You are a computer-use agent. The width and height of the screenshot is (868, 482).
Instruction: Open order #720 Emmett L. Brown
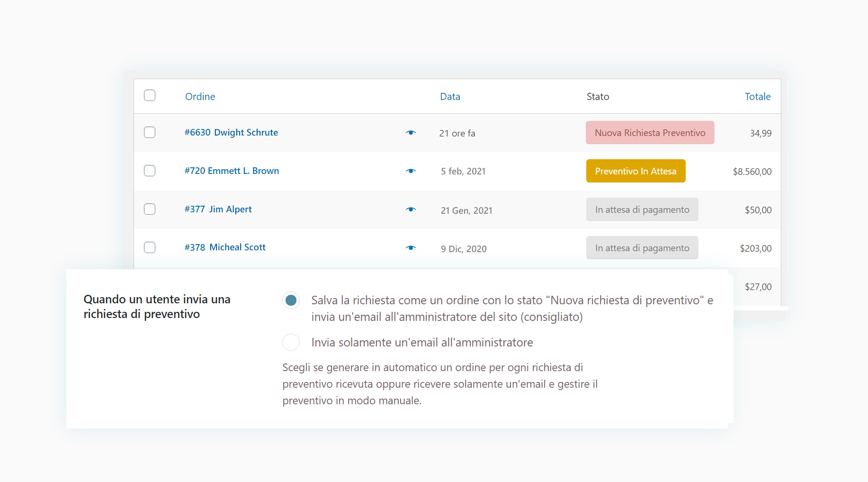click(232, 171)
